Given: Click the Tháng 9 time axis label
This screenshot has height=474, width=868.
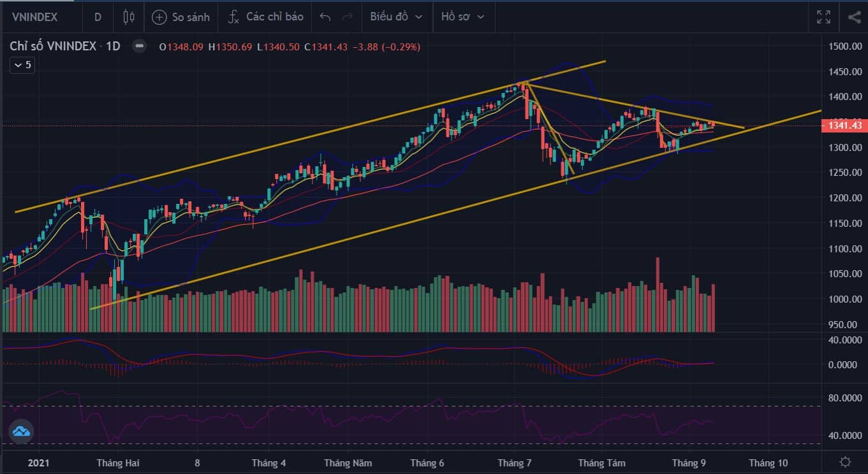Looking at the screenshot, I should tap(689, 463).
